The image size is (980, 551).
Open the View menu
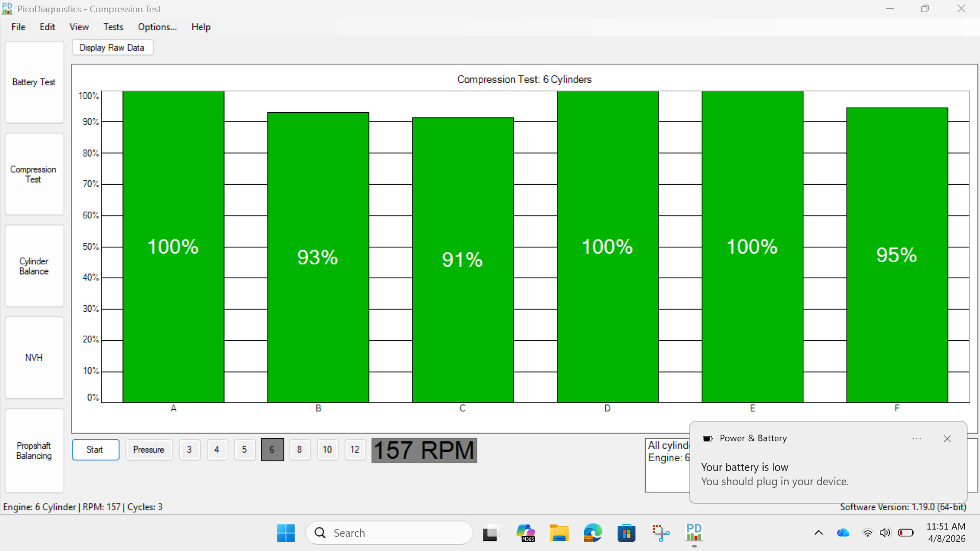[x=79, y=27]
